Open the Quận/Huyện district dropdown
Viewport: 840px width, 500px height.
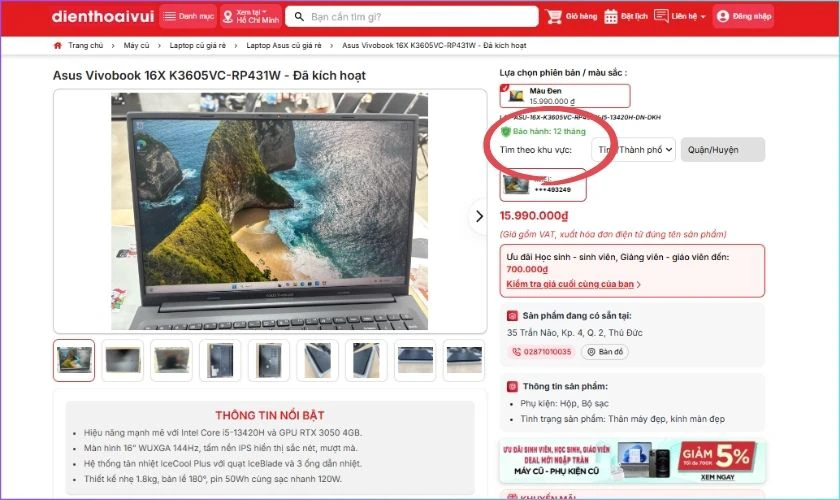point(723,150)
